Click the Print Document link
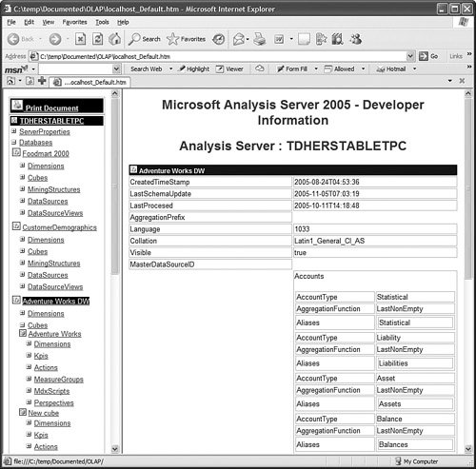This screenshot has height=469, width=476. [51, 108]
